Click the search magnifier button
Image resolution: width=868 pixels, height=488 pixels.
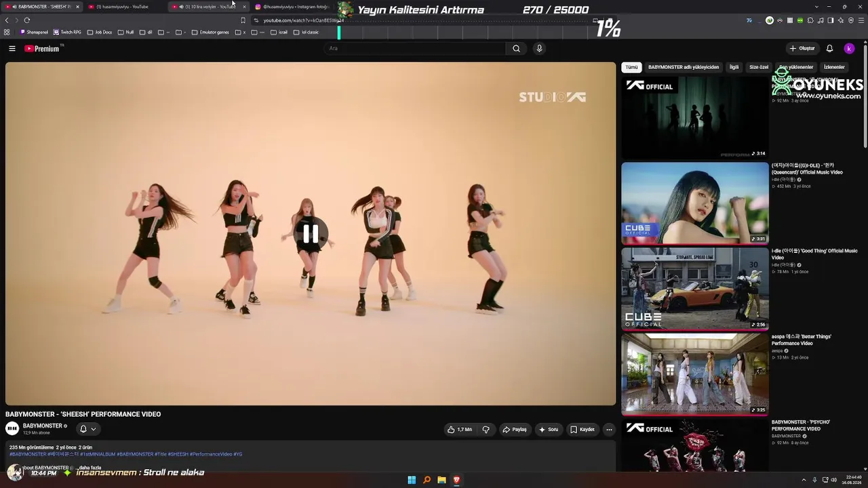pos(516,48)
